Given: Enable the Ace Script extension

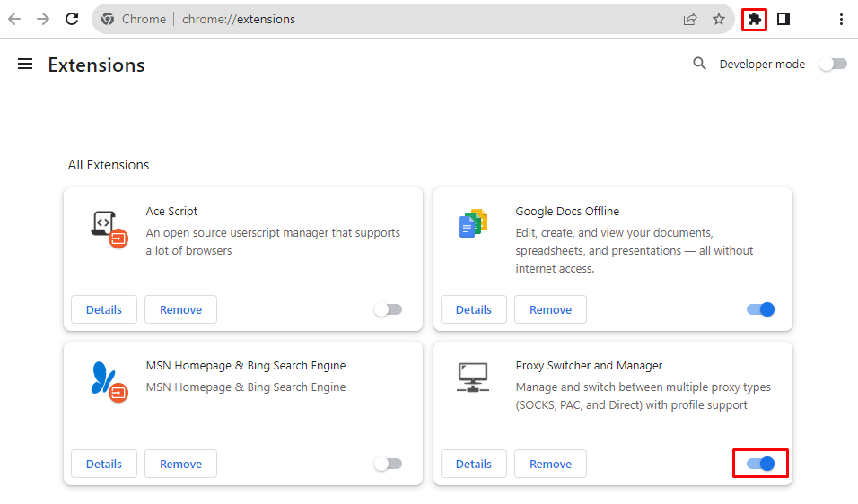Looking at the screenshot, I should pyautogui.click(x=389, y=309).
